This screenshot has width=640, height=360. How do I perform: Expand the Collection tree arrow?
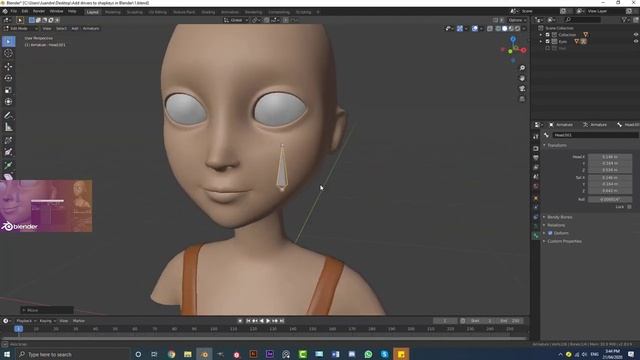(541, 35)
